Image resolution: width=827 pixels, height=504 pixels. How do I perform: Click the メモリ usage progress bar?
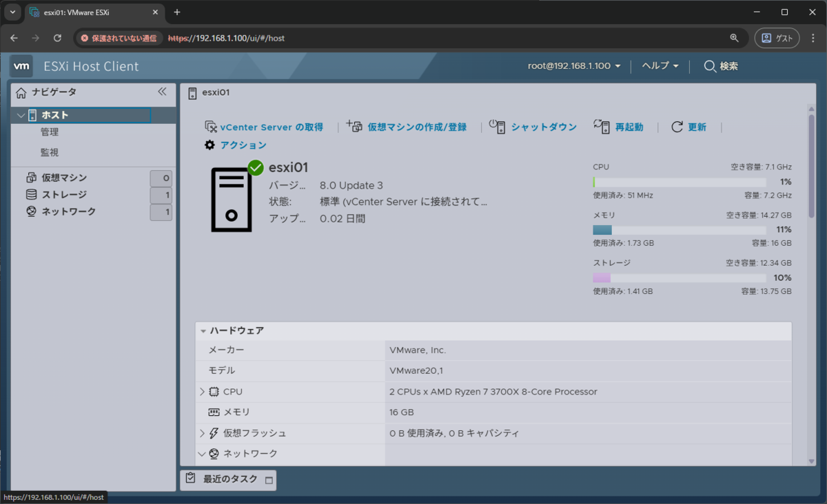click(679, 230)
